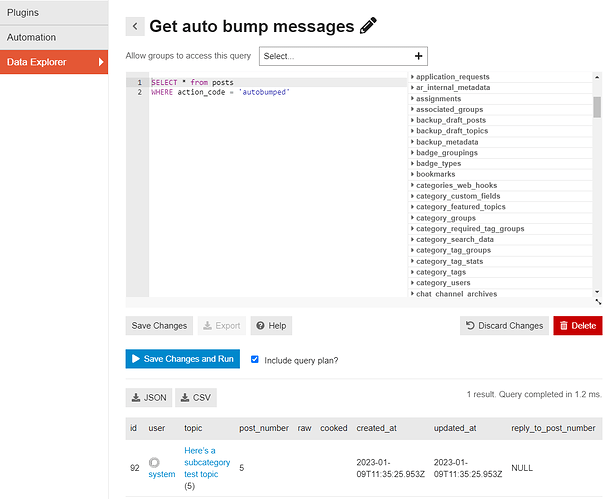Expand the category_featured_topics table
Screen dimensions: 616x499
(x=500, y=207)
